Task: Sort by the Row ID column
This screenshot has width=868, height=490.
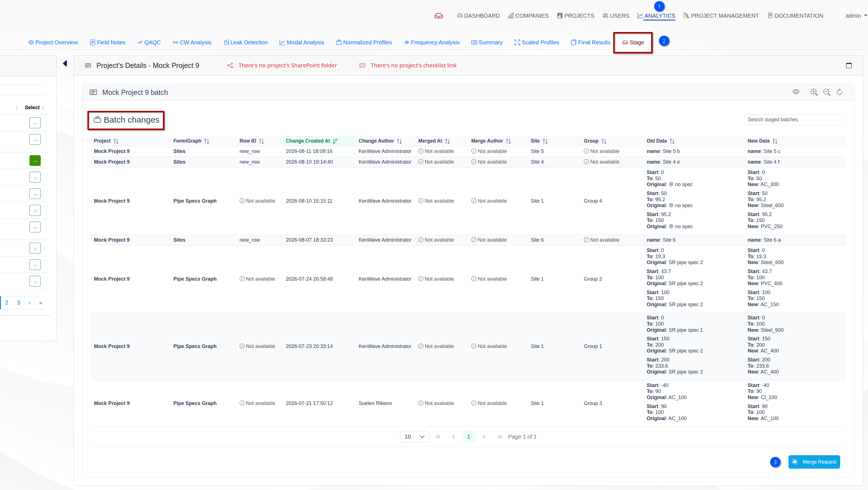Action: point(262,141)
